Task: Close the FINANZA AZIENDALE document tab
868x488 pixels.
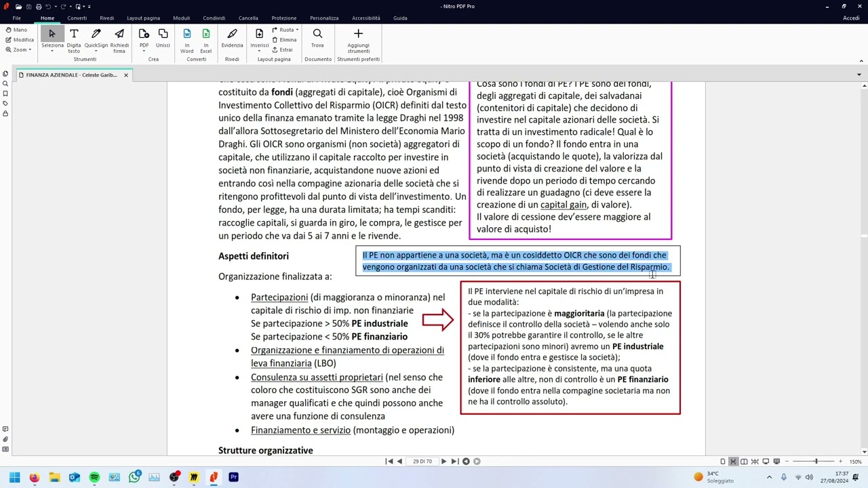Action: point(125,75)
